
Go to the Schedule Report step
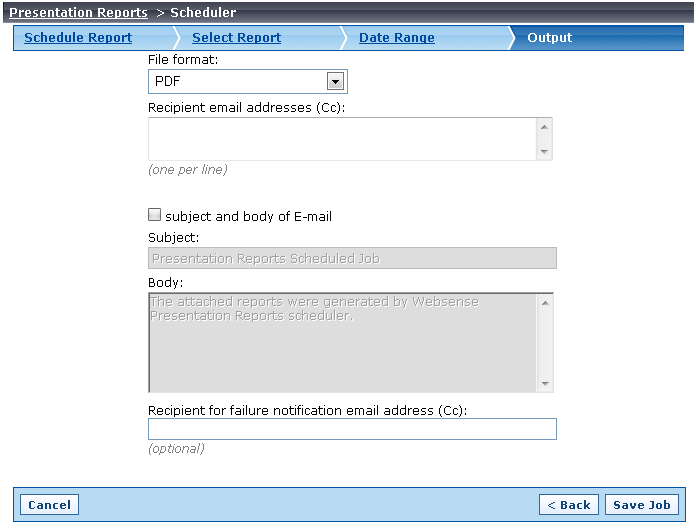[x=78, y=38]
